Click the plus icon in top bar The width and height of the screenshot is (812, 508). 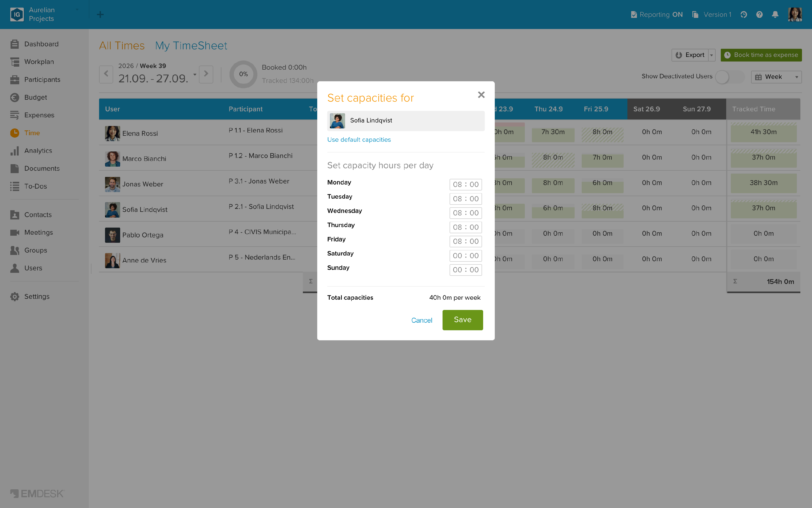point(100,14)
